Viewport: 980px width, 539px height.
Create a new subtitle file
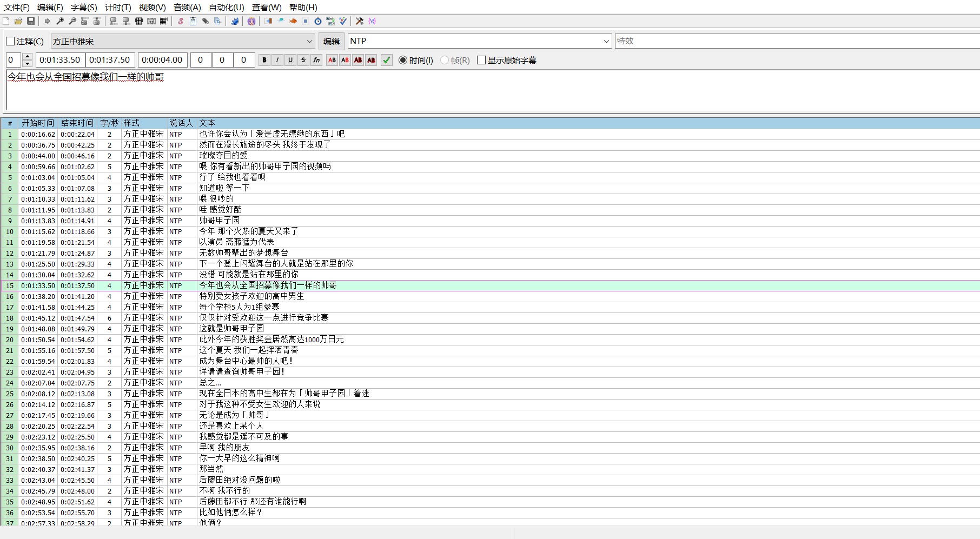[x=6, y=21]
